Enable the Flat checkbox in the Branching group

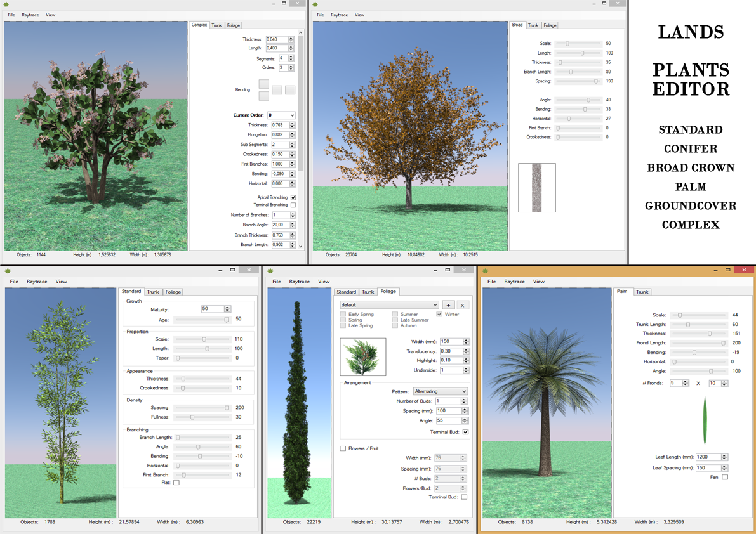pos(176,483)
